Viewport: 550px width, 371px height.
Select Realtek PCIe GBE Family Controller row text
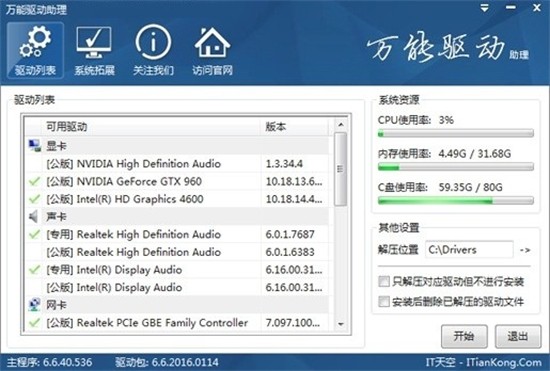click(x=147, y=323)
